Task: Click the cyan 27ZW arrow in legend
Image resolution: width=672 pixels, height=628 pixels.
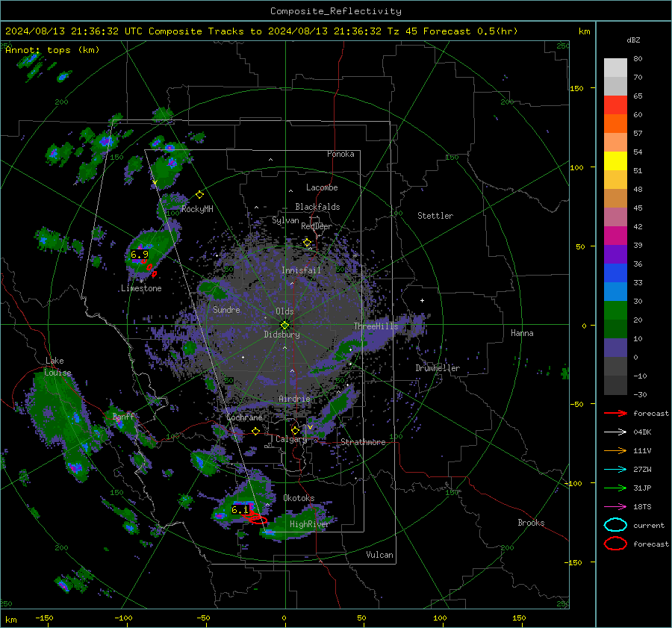Action: [x=615, y=470]
